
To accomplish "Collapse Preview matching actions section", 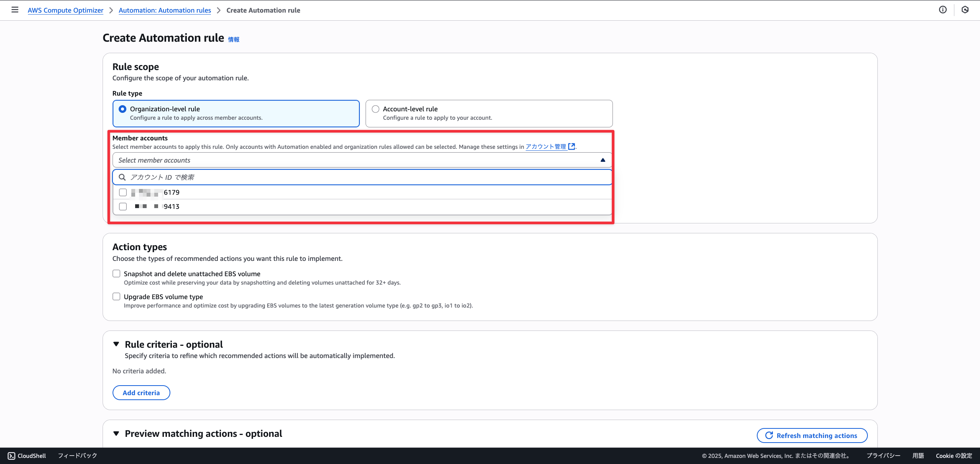I will [x=116, y=433].
